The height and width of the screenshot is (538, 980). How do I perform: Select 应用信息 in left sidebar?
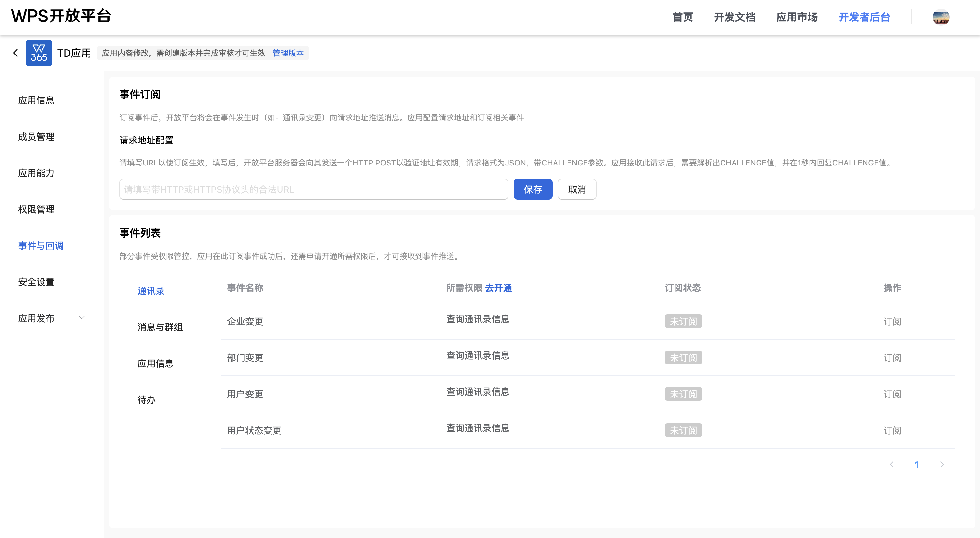point(36,100)
